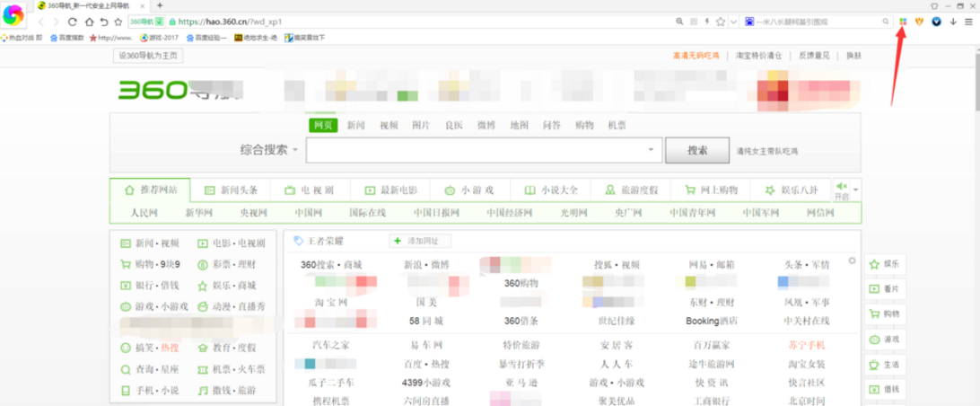Click the 人民网 link
Viewport: 980px width, 406px height.
click(143, 213)
